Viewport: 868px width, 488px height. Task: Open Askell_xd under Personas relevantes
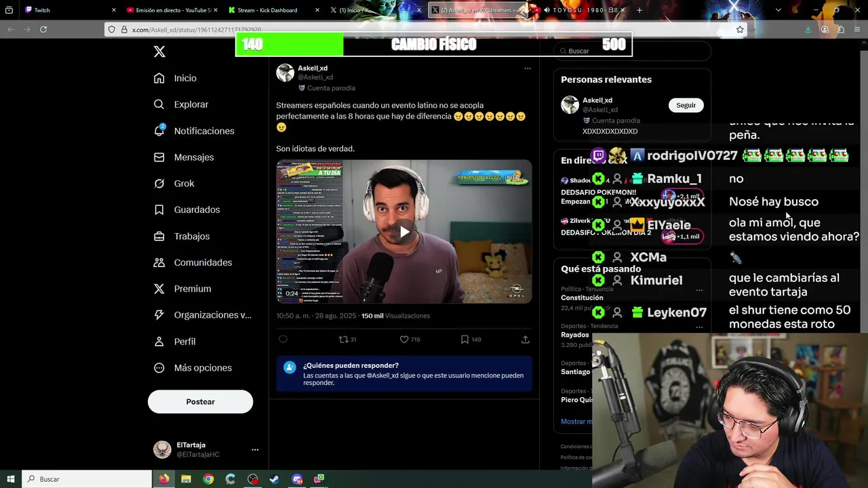(x=597, y=100)
